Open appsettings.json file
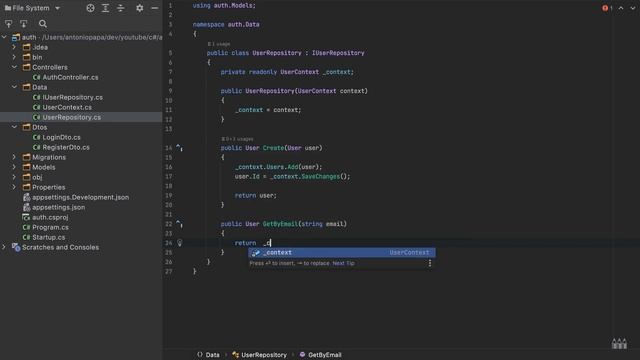 (x=59, y=207)
